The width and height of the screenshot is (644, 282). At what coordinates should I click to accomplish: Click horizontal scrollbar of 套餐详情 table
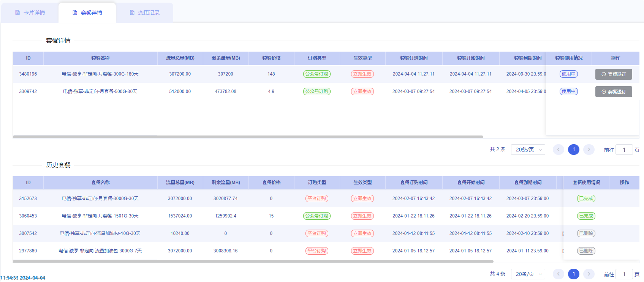point(248,137)
